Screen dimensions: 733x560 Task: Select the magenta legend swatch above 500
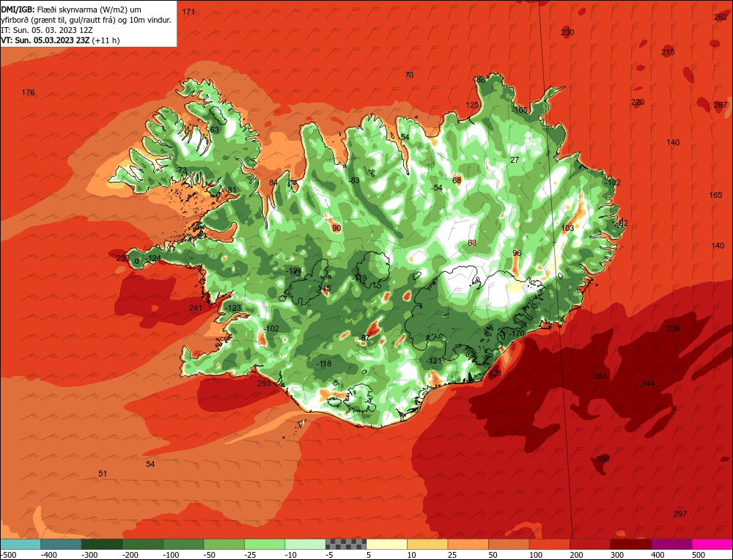[712, 544]
